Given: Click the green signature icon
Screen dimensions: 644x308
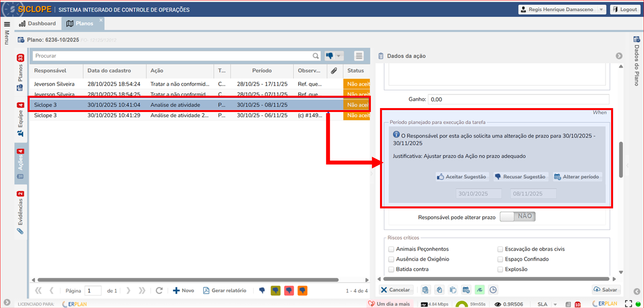Looking at the screenshot, I should pyautogui.click(x=479, y=290).
